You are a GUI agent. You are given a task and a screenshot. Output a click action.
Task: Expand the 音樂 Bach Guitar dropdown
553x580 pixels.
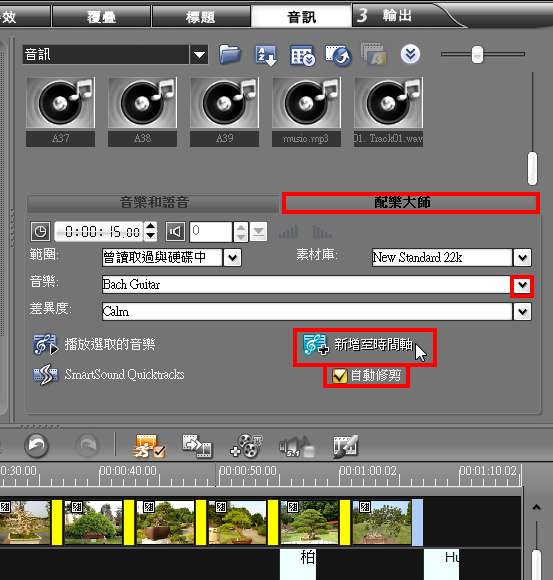tap(522, 285)
